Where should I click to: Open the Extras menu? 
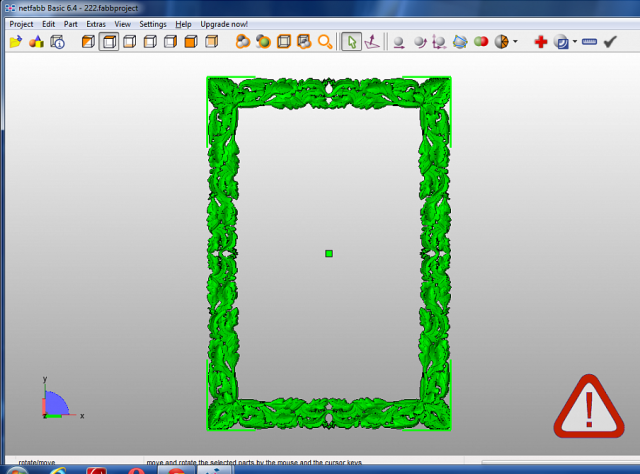[96, 23]
